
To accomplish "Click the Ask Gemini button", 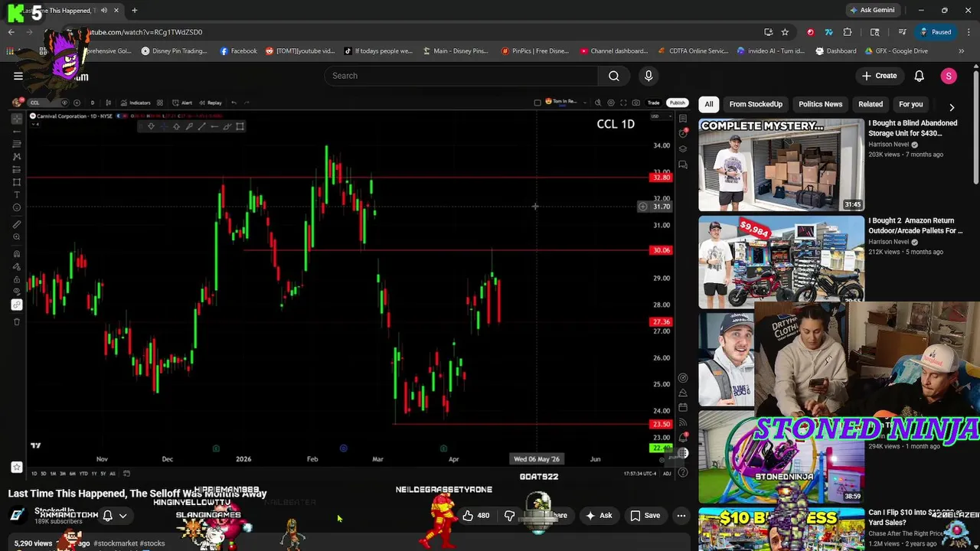I will point(872,11).
